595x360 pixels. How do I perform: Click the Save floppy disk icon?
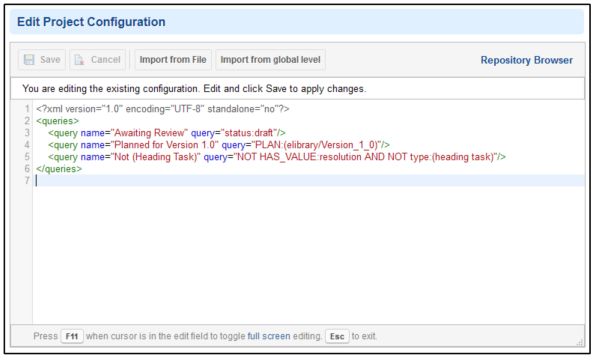(x=29, y=60)
